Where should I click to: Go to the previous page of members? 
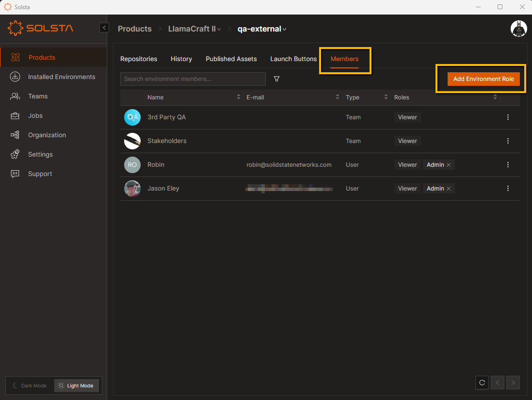pyautogui.click(x=498, y=383)
